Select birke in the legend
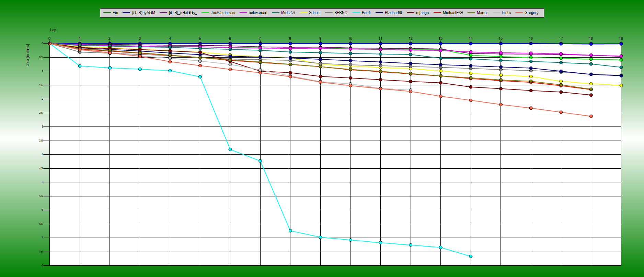The height and width of the screenshot is (277, 644). tap(502, 13)
